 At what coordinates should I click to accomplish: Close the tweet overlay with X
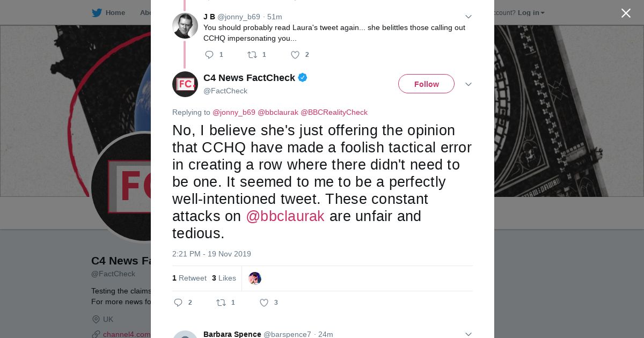[626, 13]
